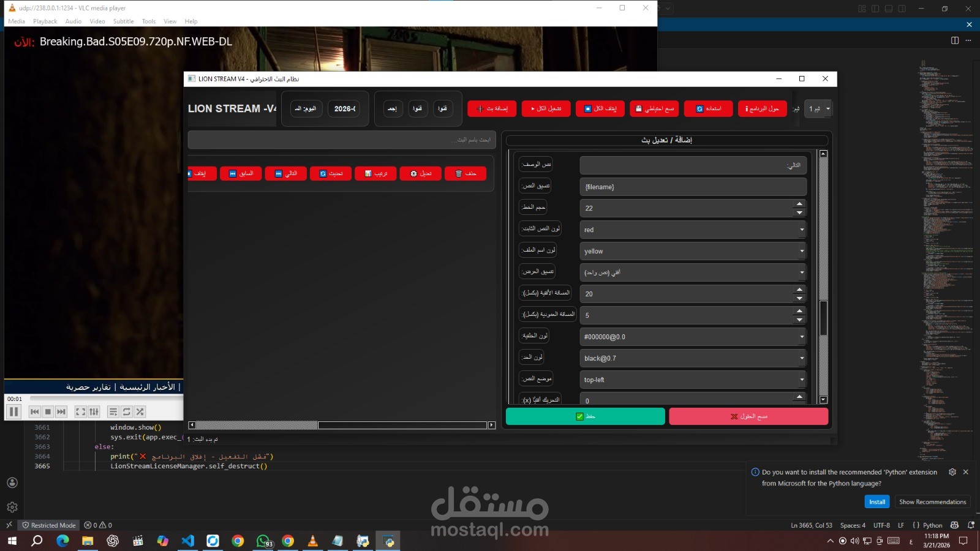Click the green save 'حفظ' button
980x551 pixels.
pyautogui.click(x=586, y=416)
